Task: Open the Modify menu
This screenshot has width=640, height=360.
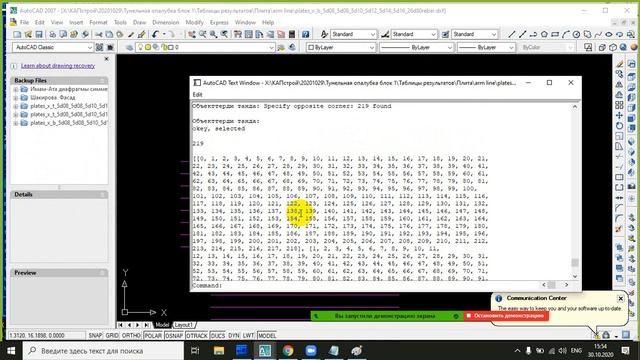Action: [194, 22]
